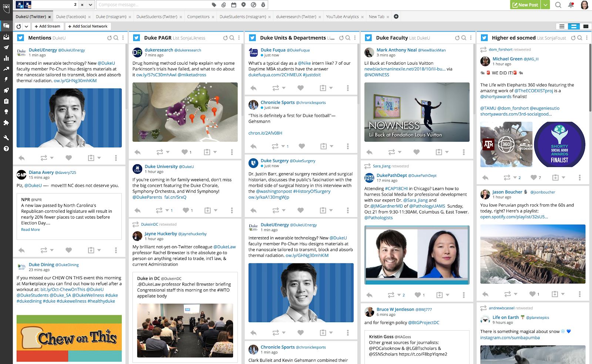Open Assignments clipboard icon in sidebar
Image resolution: width=592 pixels, height=364 pixels.
(x=6, y=101)
